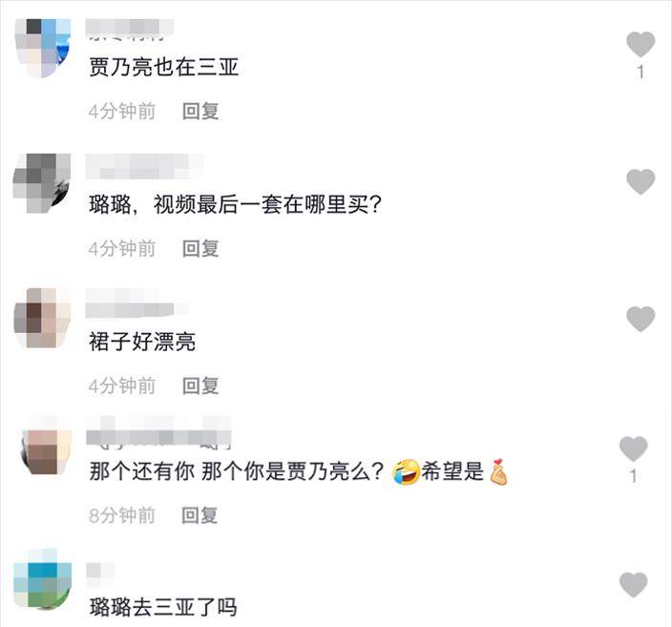Viewport: 672px width, 627px height.
Task: Open avatar of first commenter
Action: [x=42, y=48]
